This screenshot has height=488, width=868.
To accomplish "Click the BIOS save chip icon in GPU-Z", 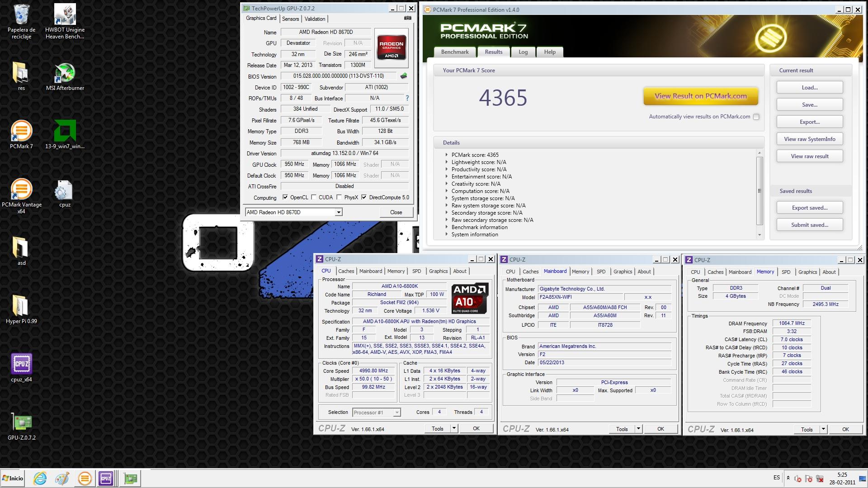I will pyautogui.click(x=404, y=76).
